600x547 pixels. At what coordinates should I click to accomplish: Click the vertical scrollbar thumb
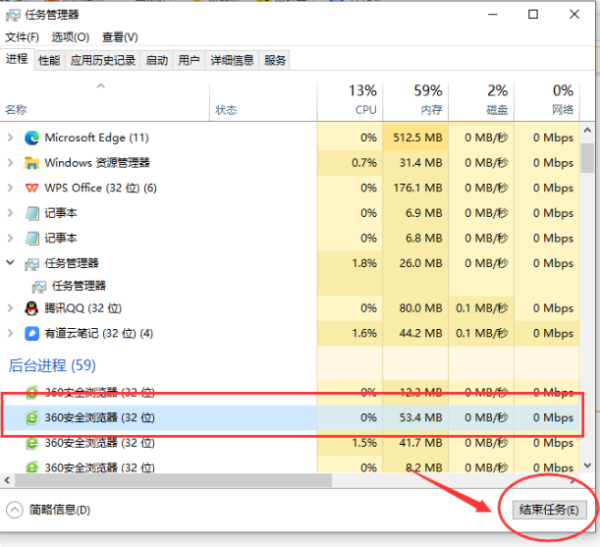tap(587, 158)
